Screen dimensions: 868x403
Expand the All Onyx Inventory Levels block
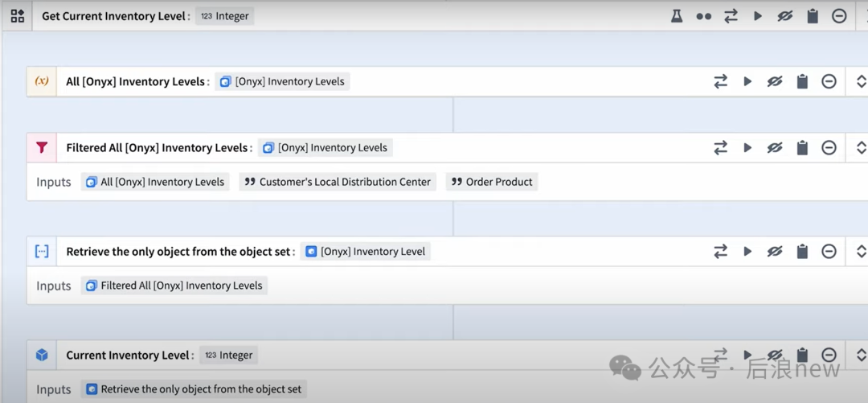point(861,81)
